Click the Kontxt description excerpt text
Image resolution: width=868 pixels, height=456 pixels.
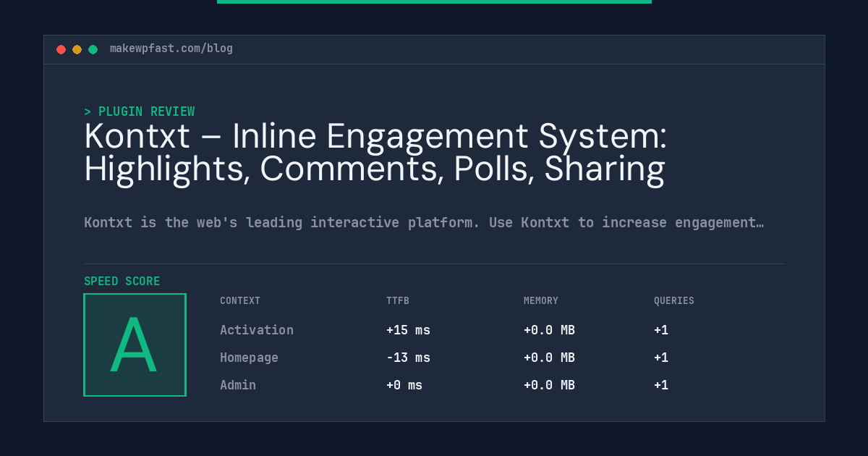coord(424,222)
